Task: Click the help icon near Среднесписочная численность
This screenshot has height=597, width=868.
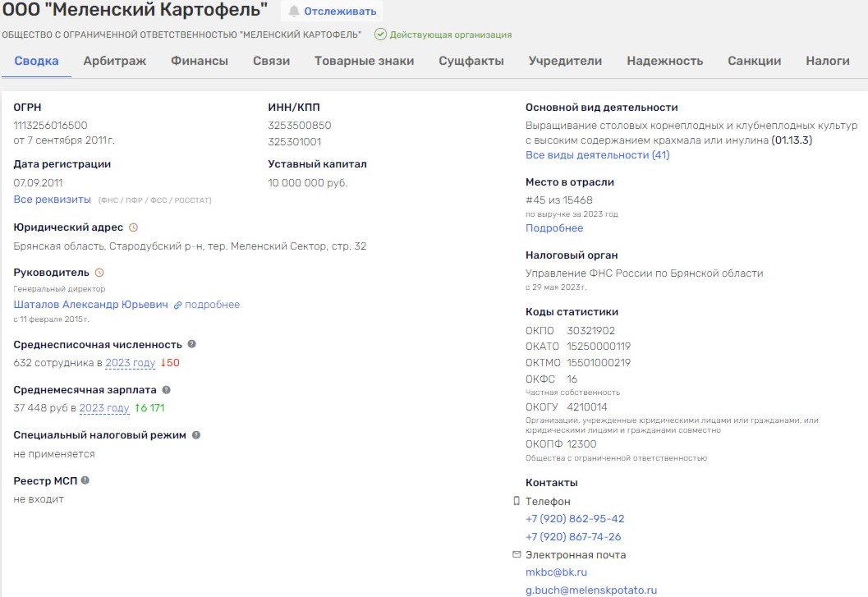Action: point(192,344)
